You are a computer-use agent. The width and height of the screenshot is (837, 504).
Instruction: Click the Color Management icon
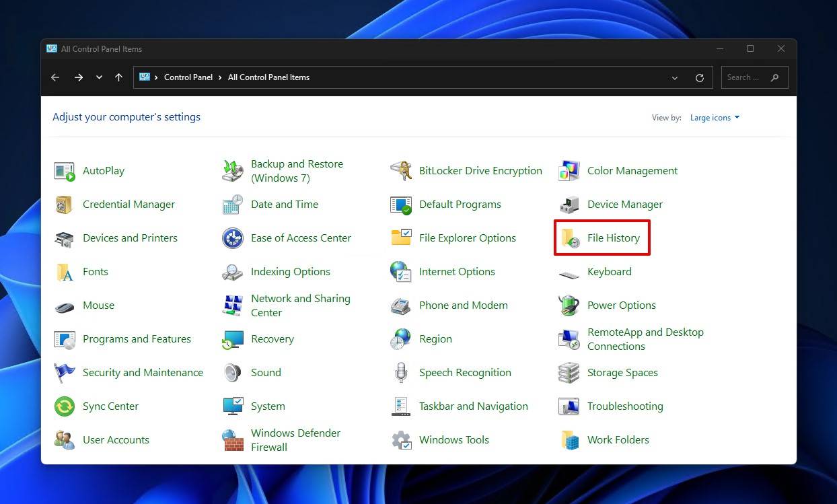click(x=569, y=171)
